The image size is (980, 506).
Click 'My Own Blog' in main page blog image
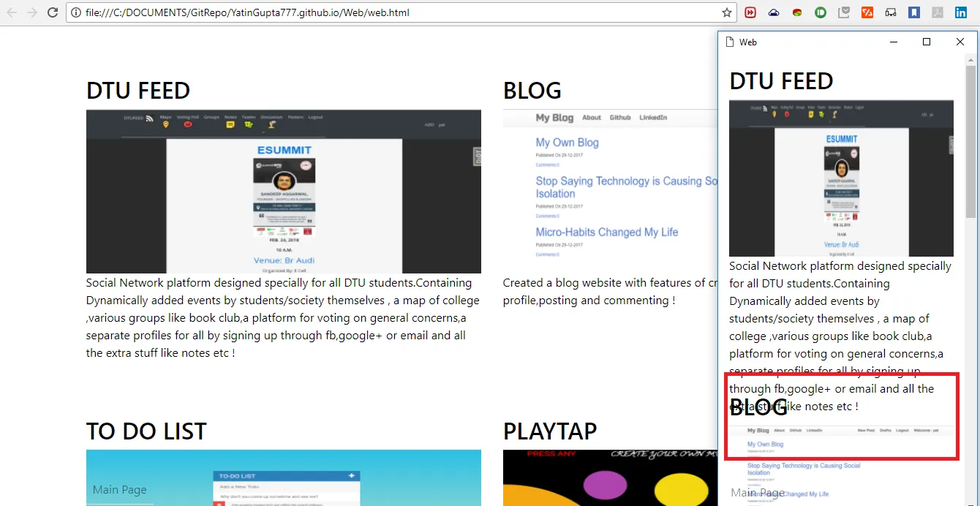[567, 143]
